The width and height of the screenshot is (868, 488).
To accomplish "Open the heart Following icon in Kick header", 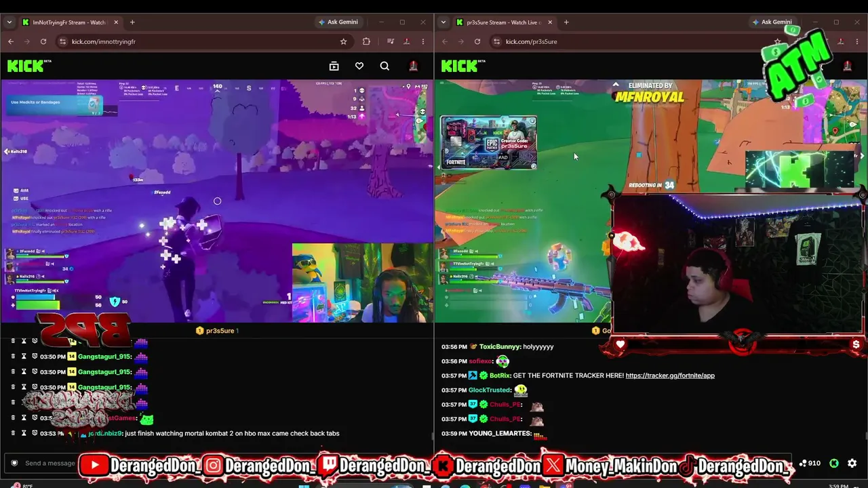I will (x=359, y=66).
